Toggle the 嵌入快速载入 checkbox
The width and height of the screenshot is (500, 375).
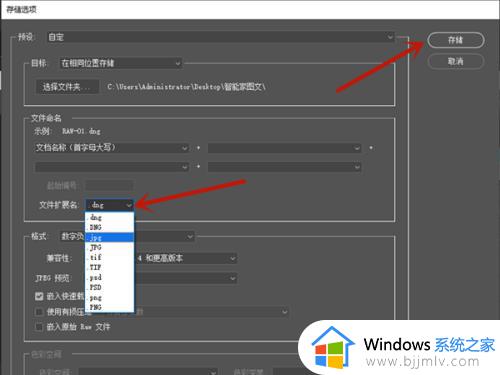(39, 296)
